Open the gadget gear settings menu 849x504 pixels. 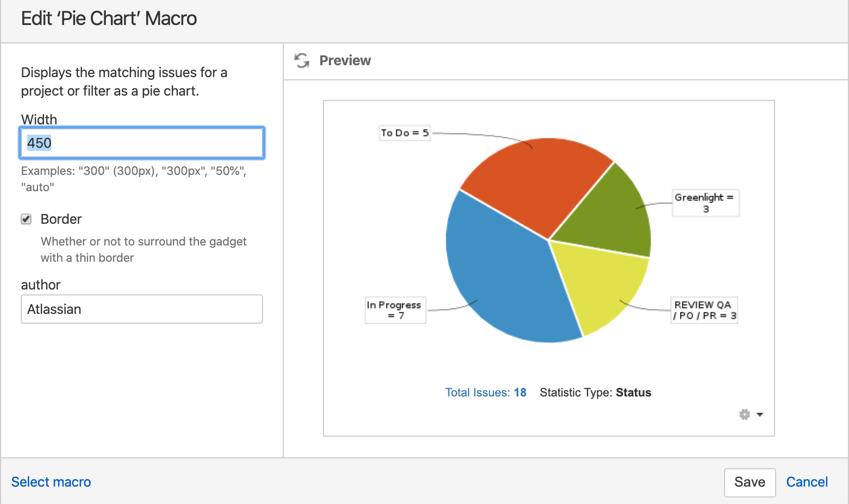pyautogui.click(x=745, y=414)
